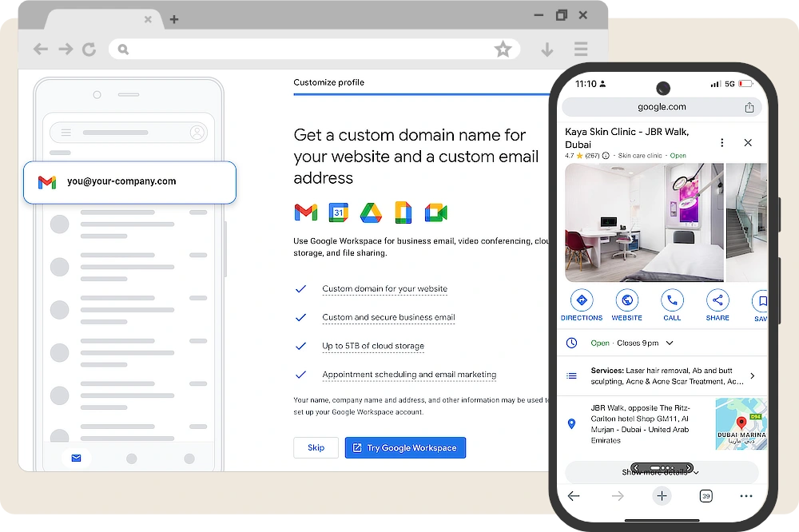Tap the Share button under the photos

click(x=718, y=306)
